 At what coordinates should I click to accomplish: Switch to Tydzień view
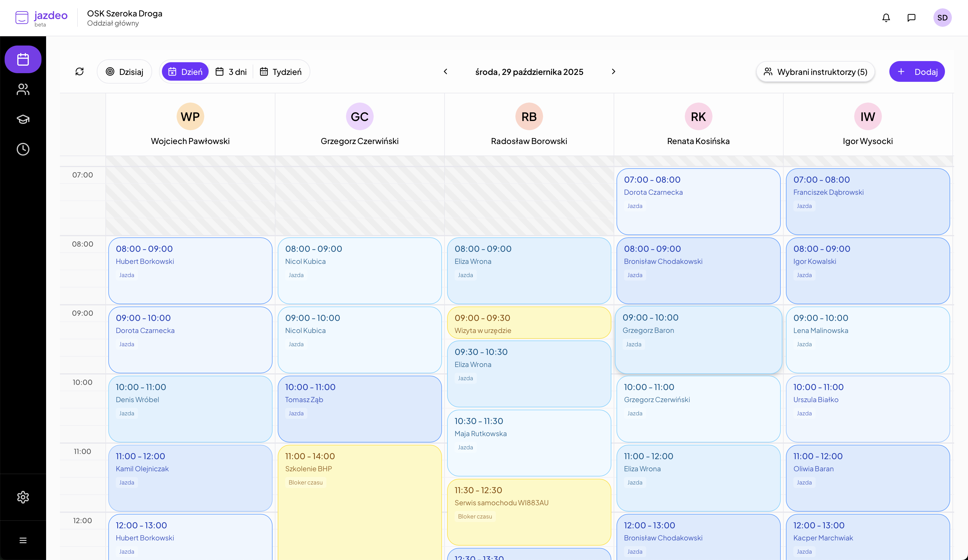click(281, 72)
